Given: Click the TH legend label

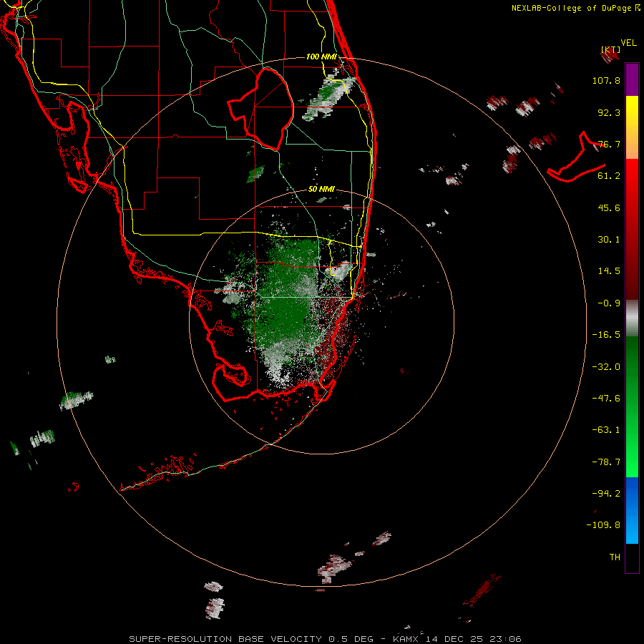Looking at the screenshot, I should tap(615, 557).
